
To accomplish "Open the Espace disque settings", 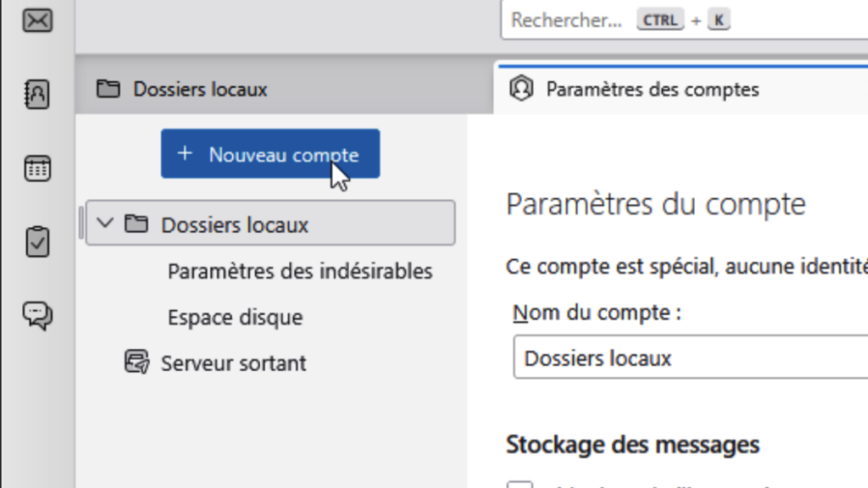I will tap(235, 318).
